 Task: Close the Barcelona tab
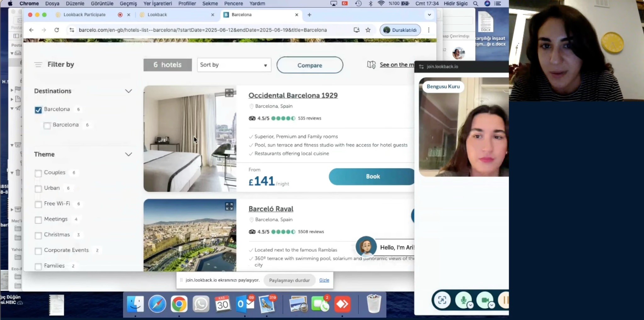pos(297,15)
